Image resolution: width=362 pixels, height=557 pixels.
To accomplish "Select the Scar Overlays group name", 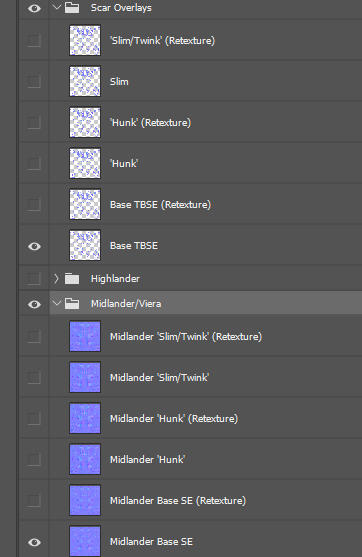I will click(121, 8).
